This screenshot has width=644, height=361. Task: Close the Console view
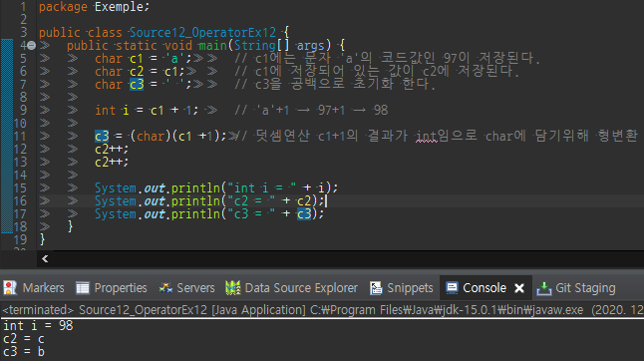tap(519, 288)
